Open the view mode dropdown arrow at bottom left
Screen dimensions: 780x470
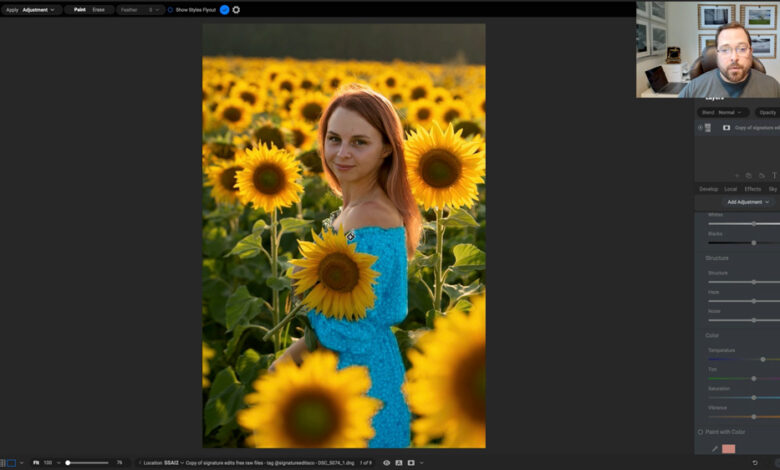pos(21,463)
